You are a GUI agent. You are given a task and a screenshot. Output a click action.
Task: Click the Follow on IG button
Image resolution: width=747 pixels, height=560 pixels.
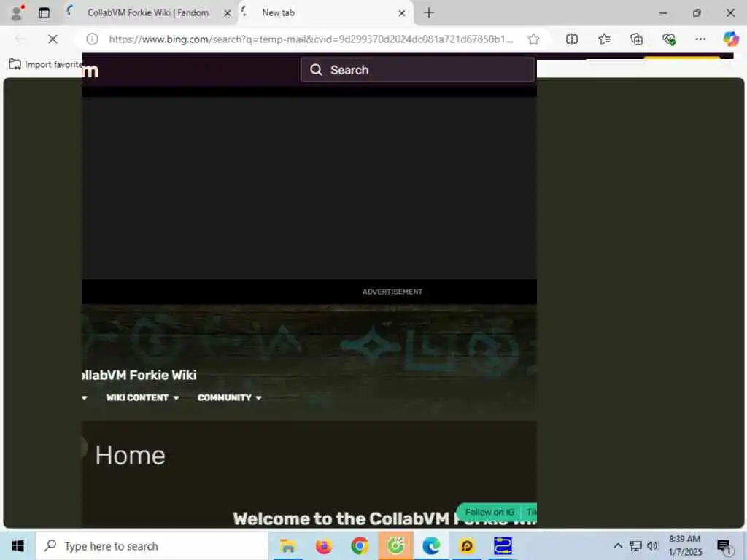(x=489, y=513)
